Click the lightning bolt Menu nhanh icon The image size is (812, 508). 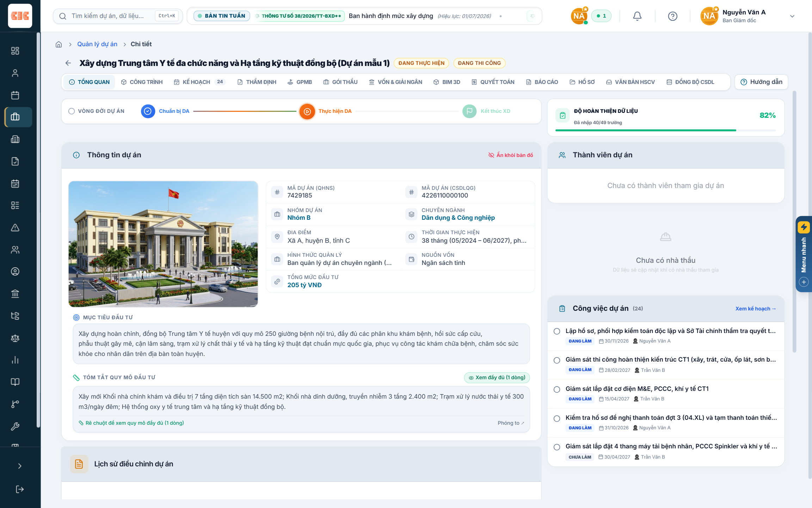click(804, 227)
